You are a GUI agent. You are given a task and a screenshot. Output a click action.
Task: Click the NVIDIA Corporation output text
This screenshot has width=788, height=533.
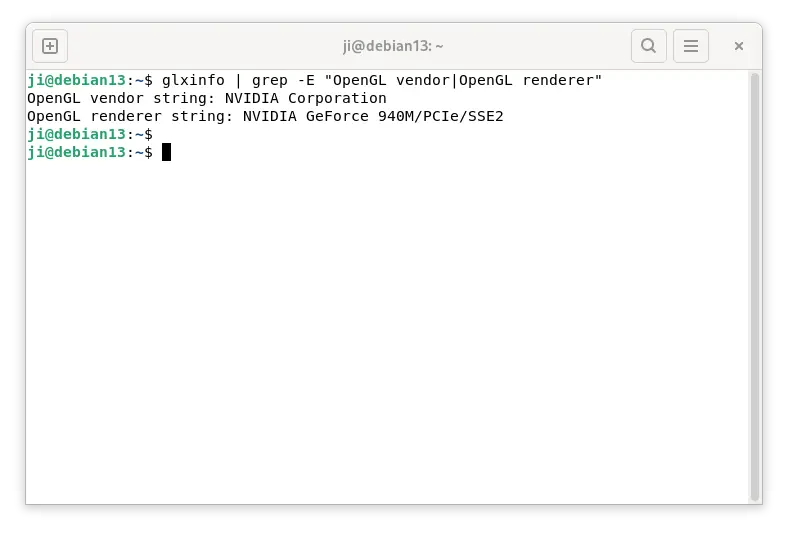[306, 98]
